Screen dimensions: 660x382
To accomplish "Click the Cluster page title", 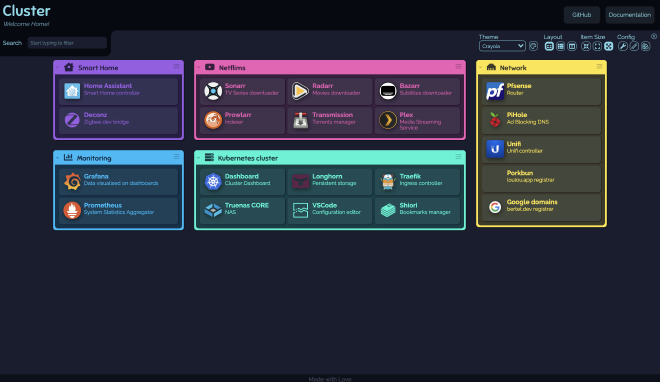I will click(x=27, y=11).
